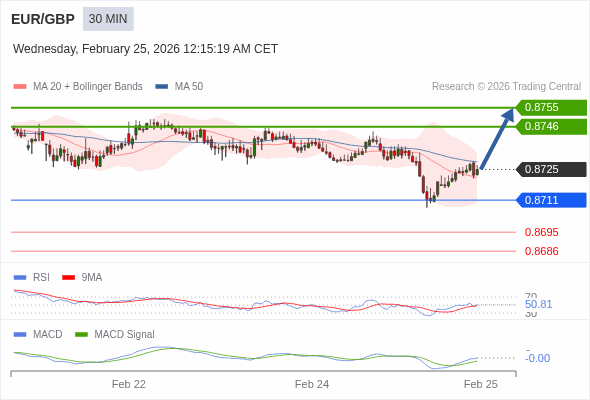
Task: Click the MA 20 + Bollinger Bands legend swatch
Action: (20, 87)
